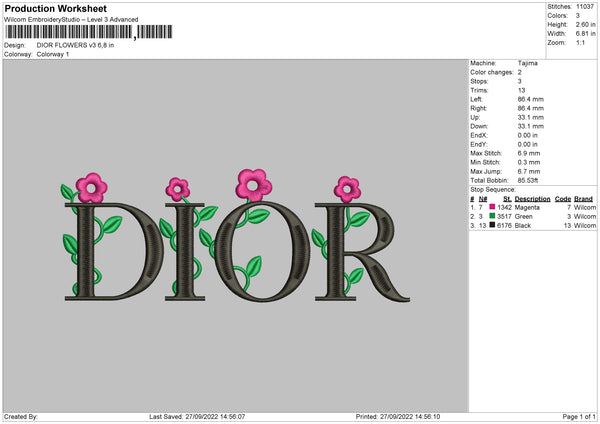Click the 'Up:' value '33.1 mm'

coord(531,117)
